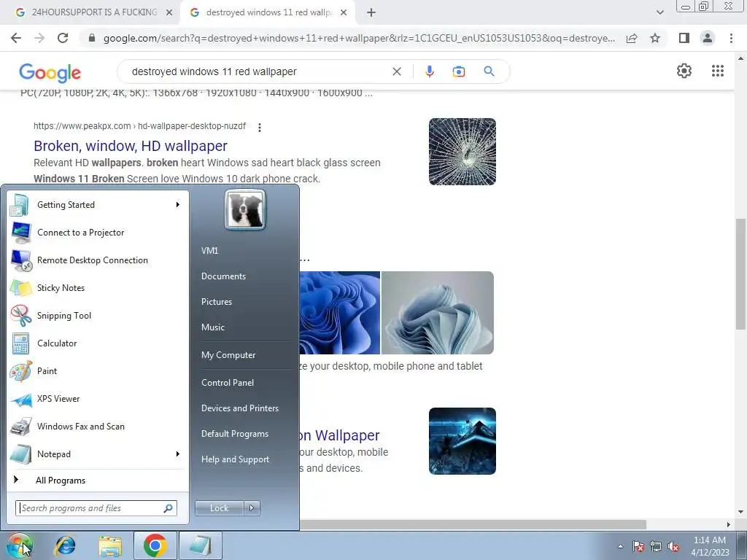
Task: Open a new Chrome tab
Action: point(371,13)
